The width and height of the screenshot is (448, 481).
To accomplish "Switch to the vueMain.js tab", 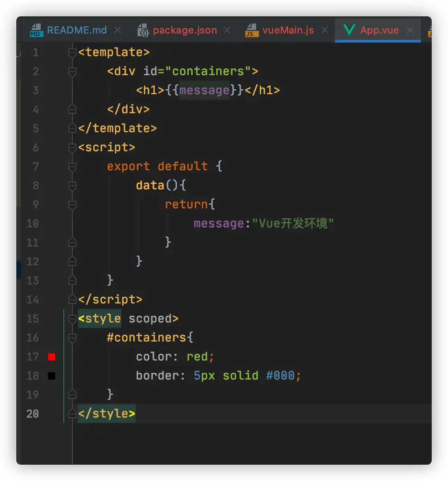I will coord(288,30).
